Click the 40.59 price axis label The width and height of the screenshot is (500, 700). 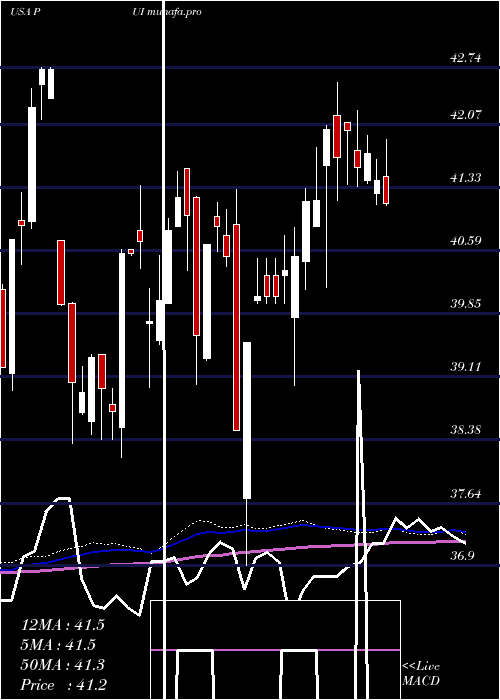point(466,240)
